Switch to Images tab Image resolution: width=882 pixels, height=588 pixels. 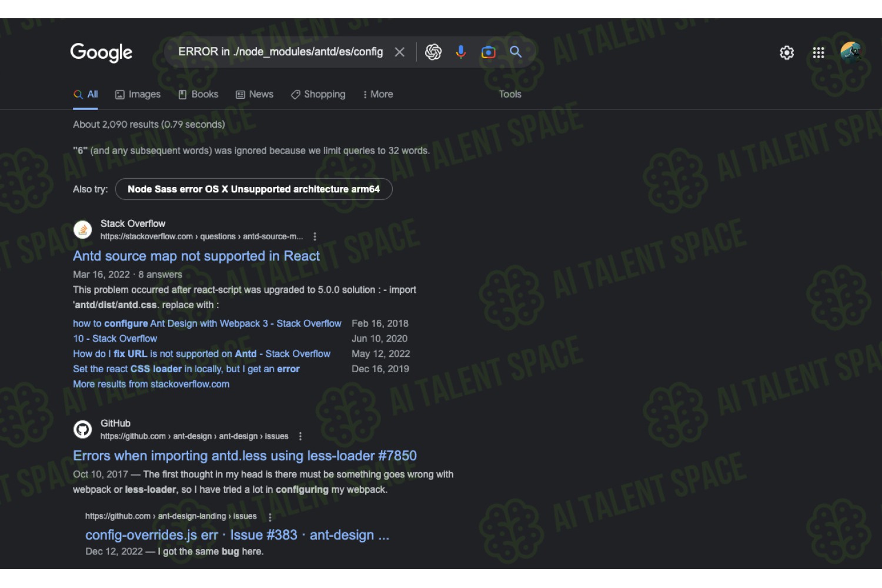point(138,94)
